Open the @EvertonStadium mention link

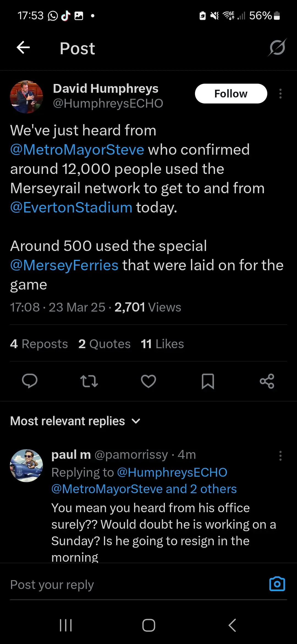[x=71, y=208]
